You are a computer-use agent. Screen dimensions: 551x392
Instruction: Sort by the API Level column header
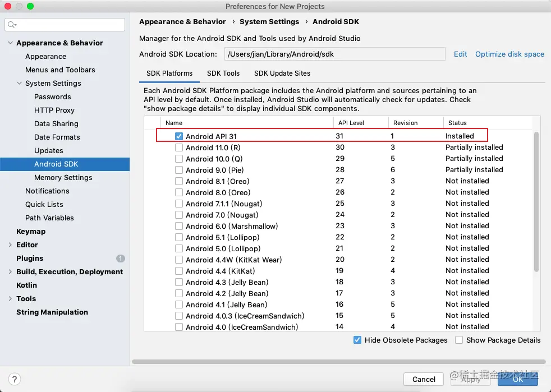pyautogui.click(x=361, y=123)
